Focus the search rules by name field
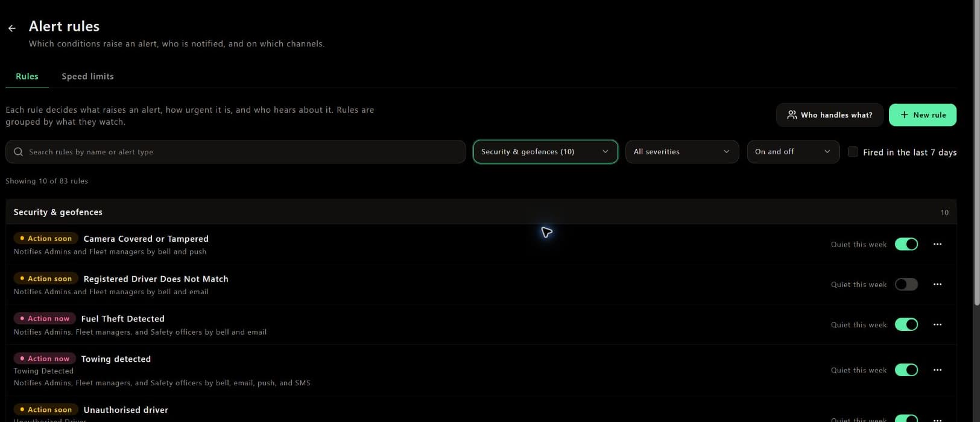This screenshot has width=980, height=422. pyautogui.click(x=235, y=152)
